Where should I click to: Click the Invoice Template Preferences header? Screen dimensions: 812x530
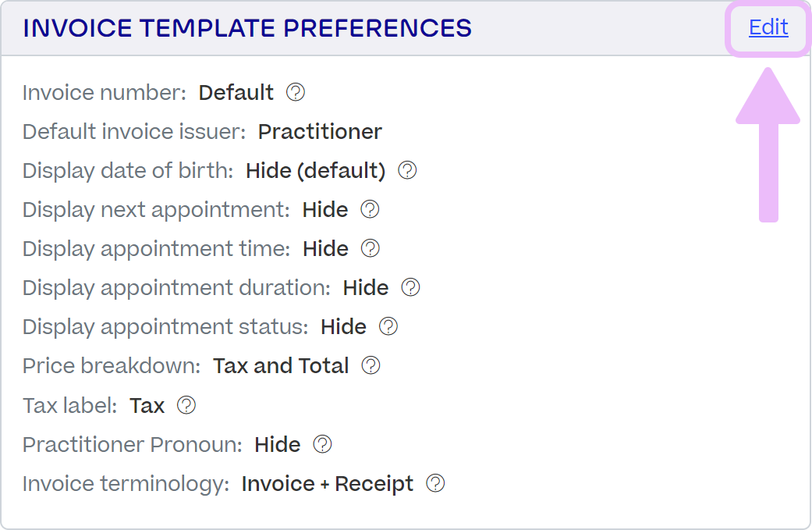[x=246, y=28]
